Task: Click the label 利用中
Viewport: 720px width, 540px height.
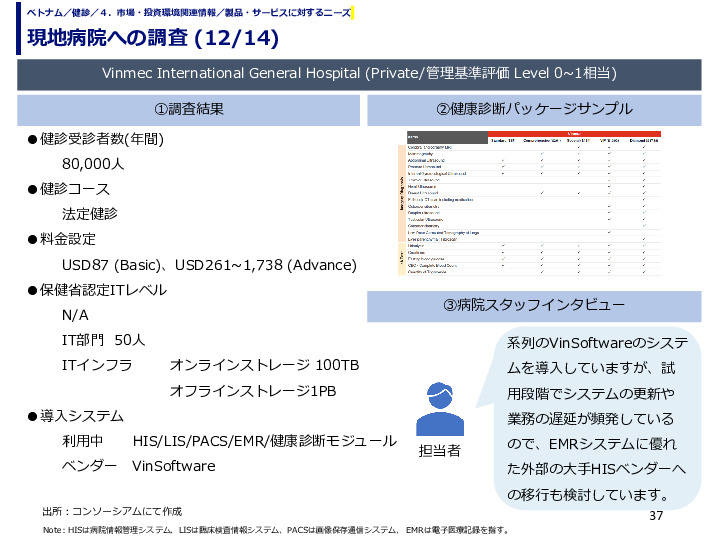Action: coord(83,441)
